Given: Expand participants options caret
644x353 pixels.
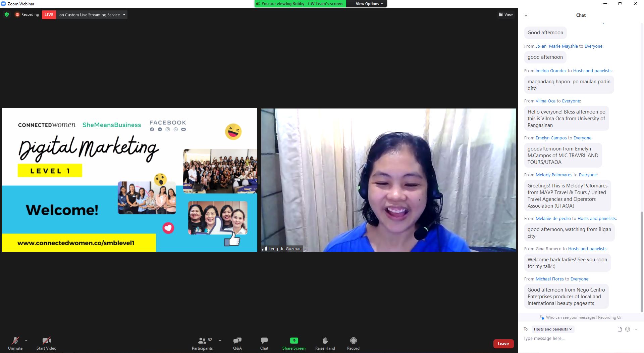Looking at the screenshot, I should point(220,341).
